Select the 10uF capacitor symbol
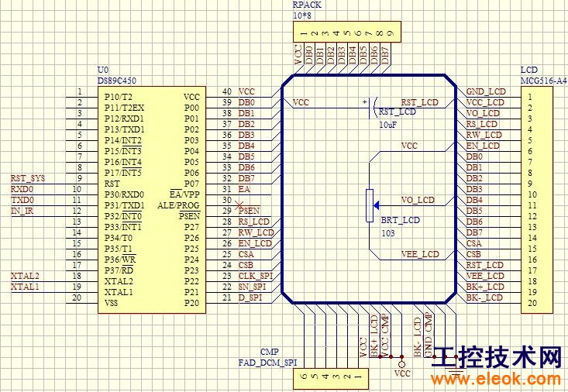568x392 pixels. (372, 108)
